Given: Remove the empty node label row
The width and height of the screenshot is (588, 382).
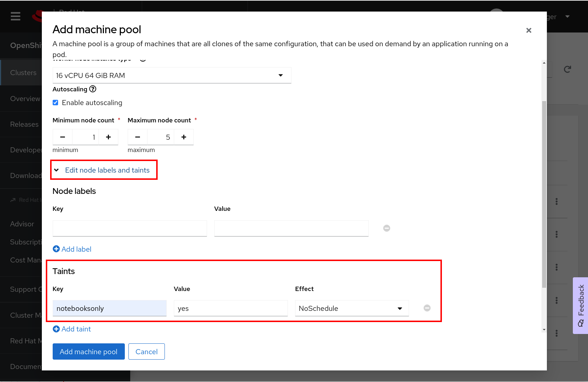Looking at the screenshot, I should (x=386, y=228).
